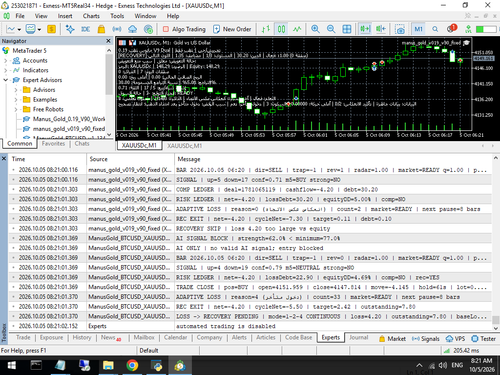Viewport: 500px width, 375px height.
Task: Open File Explorer from the taskbar
Action: pyautogui.click(x=108, y=365)
